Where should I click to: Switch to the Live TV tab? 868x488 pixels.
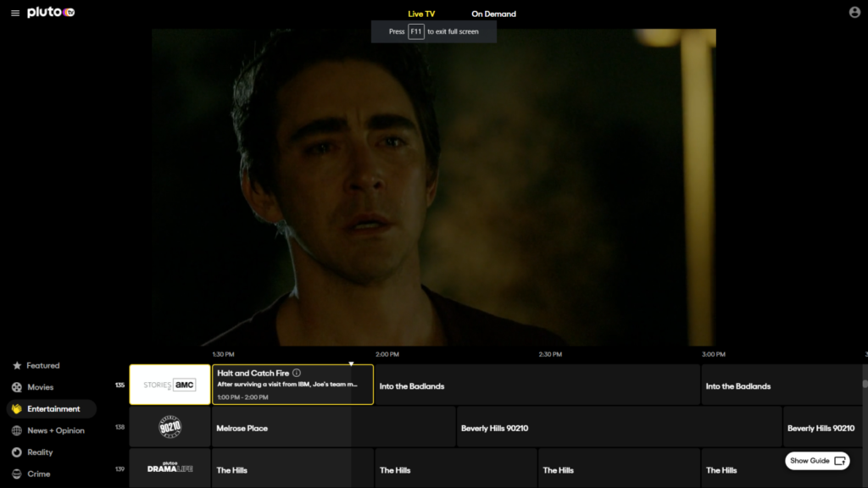tap(421, 14)
